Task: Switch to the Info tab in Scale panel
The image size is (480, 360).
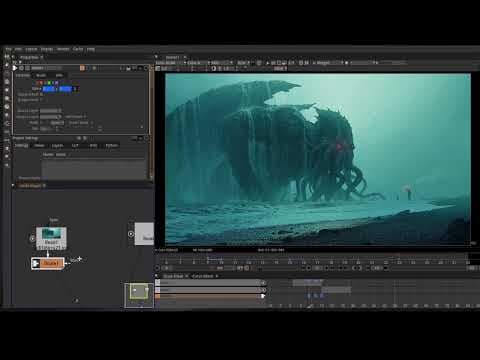Action: [59, 75]
